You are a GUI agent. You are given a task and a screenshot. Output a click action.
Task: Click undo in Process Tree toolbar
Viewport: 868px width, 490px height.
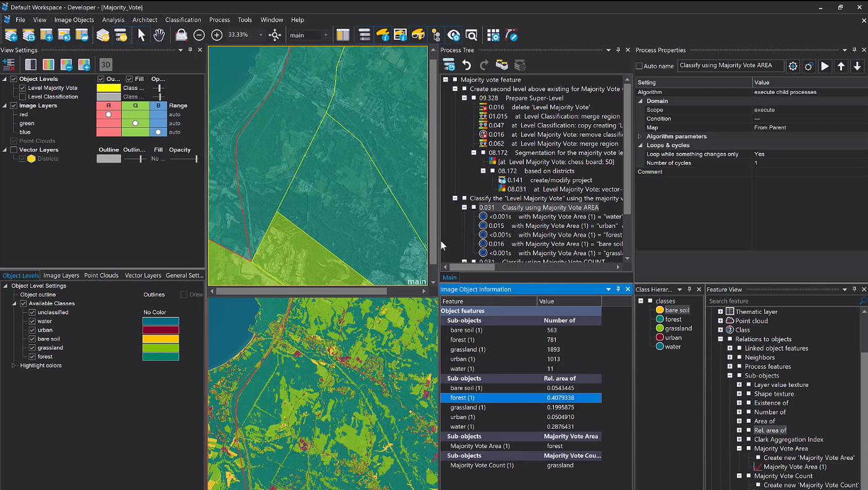point(467,65)
